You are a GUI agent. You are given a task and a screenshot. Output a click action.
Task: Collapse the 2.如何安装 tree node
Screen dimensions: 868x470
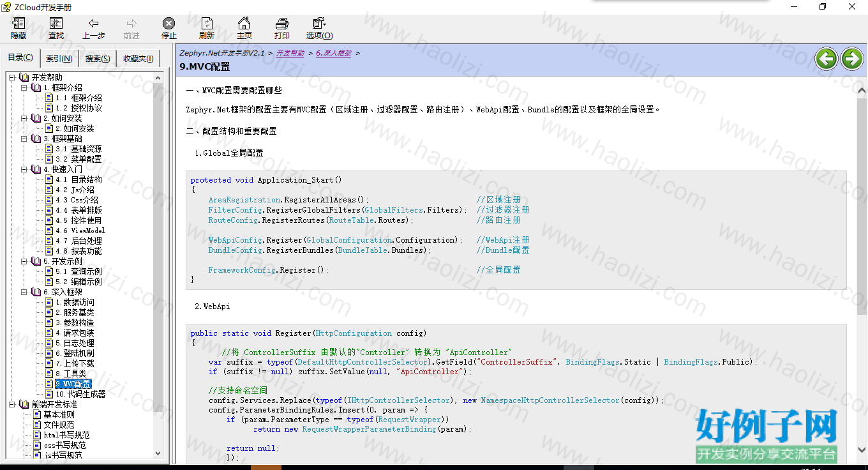pos(24,118)
